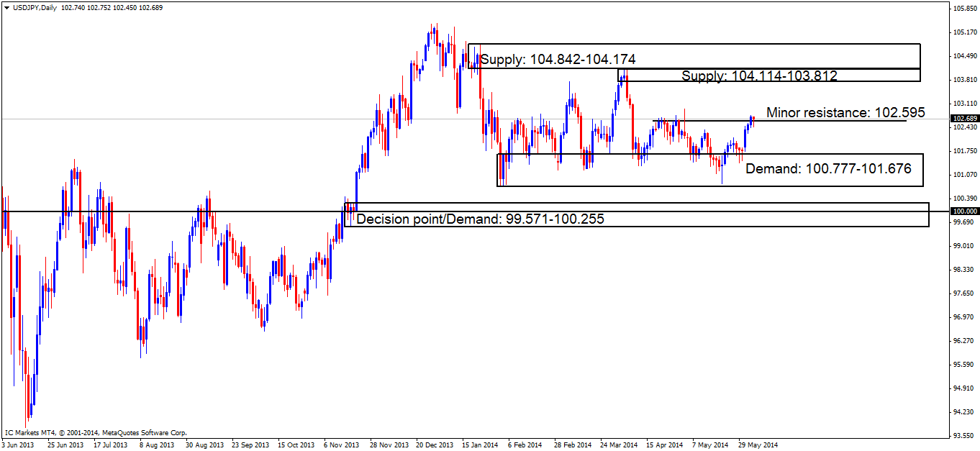Click the 99.010 price axis label
980x451 pixels.
(x=962, y=246)
